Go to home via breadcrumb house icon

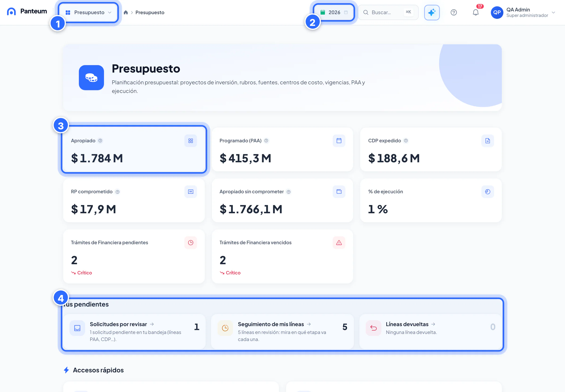click(x=126, y=12)
